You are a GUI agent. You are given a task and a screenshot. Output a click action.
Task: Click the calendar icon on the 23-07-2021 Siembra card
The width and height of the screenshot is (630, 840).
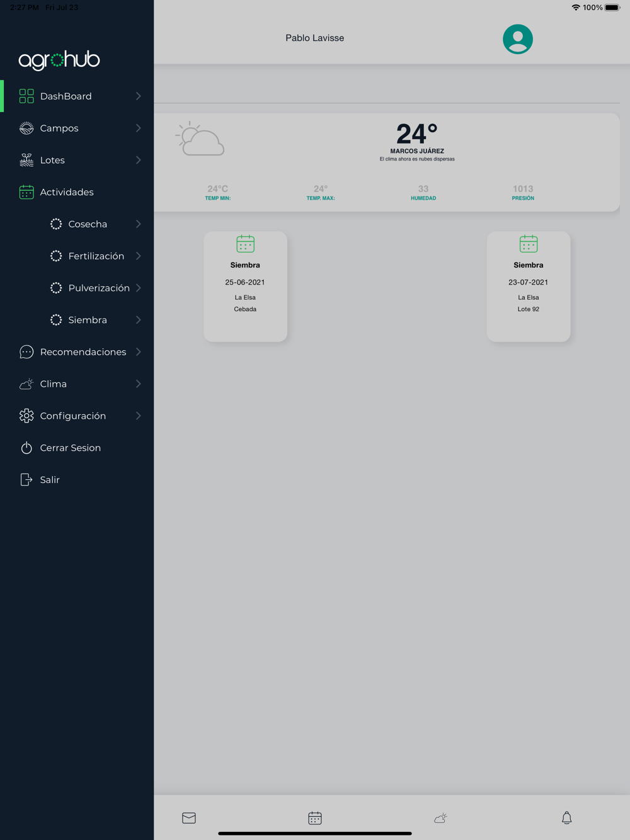click(529, 244)
